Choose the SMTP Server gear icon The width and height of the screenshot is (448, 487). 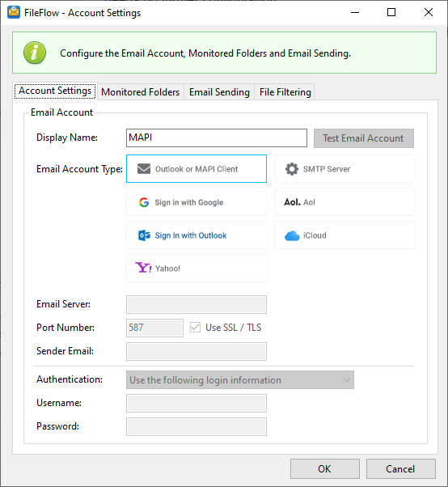point(292,169)
